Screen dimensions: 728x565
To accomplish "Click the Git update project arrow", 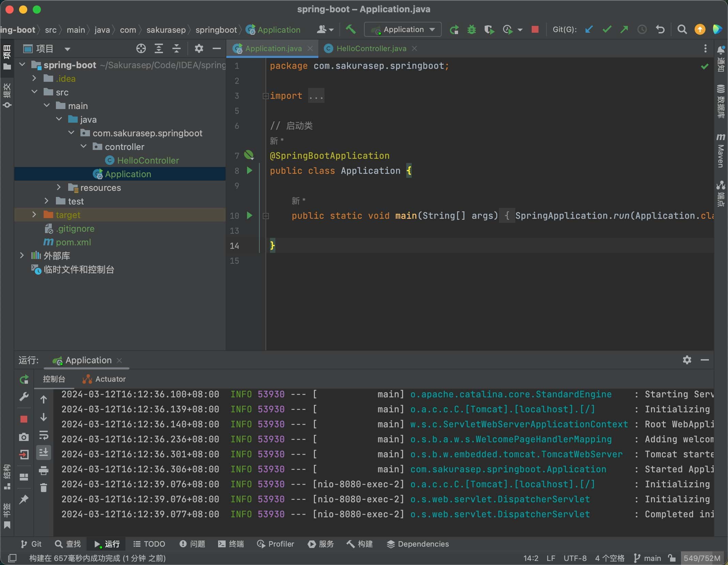I will (589, 30).
